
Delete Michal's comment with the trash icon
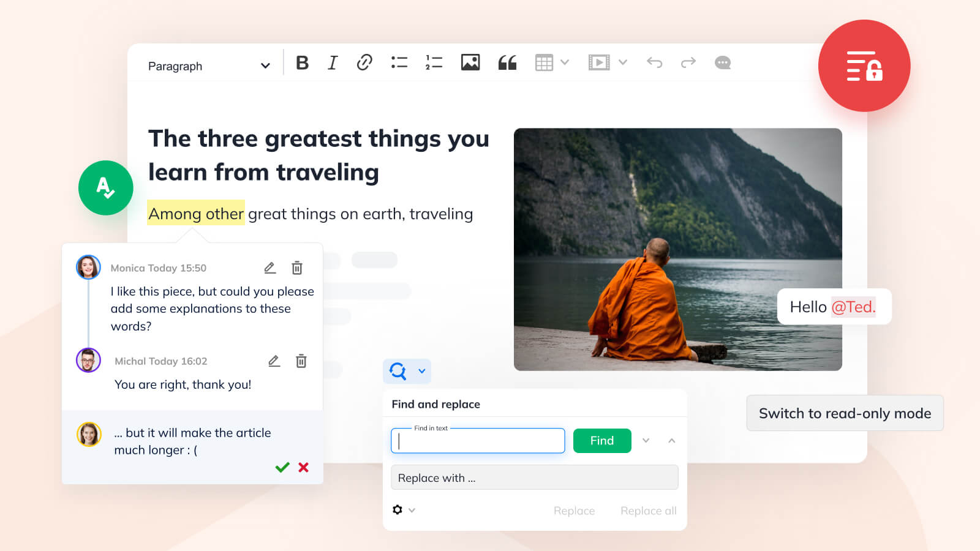(301, 361)
